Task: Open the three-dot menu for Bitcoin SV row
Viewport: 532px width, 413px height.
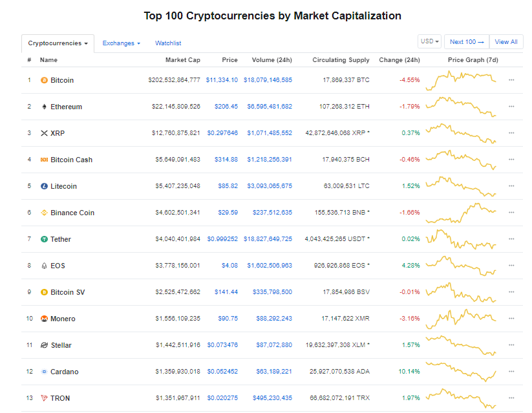Action: point(511,292)
